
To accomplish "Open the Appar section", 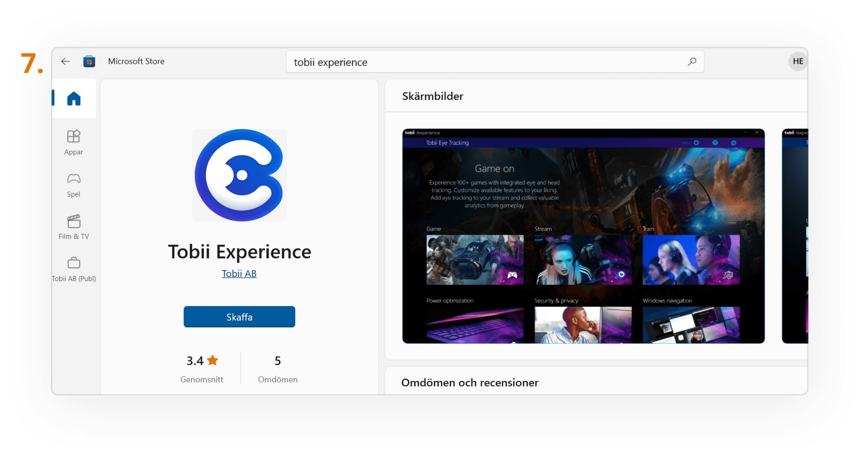I will 73,143.
